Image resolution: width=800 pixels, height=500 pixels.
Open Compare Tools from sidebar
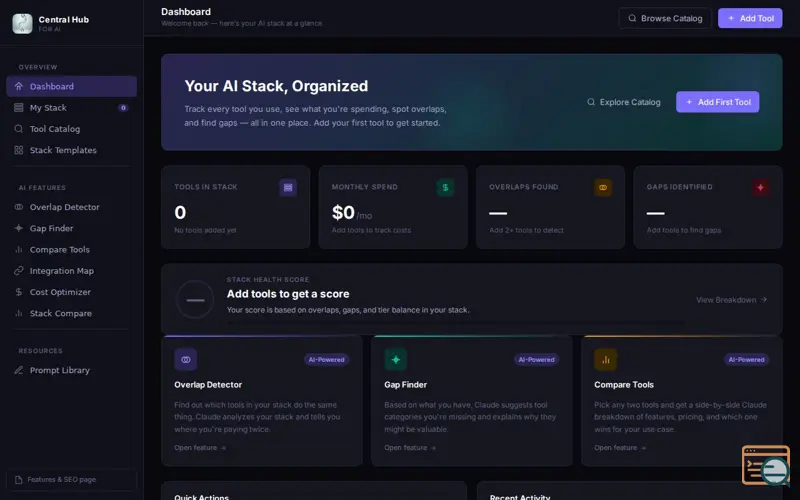(x=71, y=249)
